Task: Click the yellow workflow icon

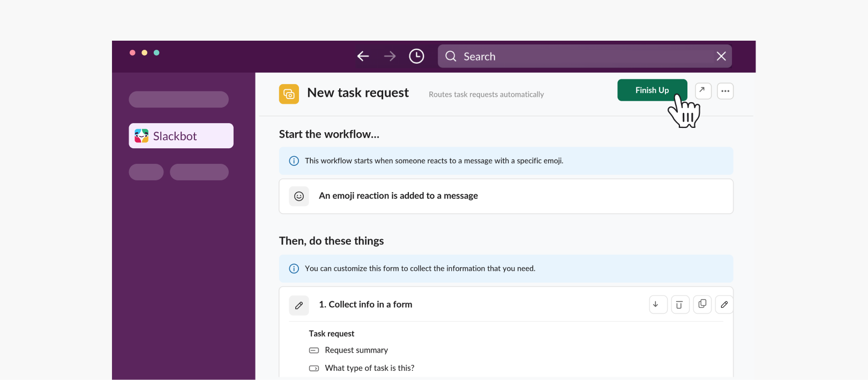Action: (x=289, y=94)
